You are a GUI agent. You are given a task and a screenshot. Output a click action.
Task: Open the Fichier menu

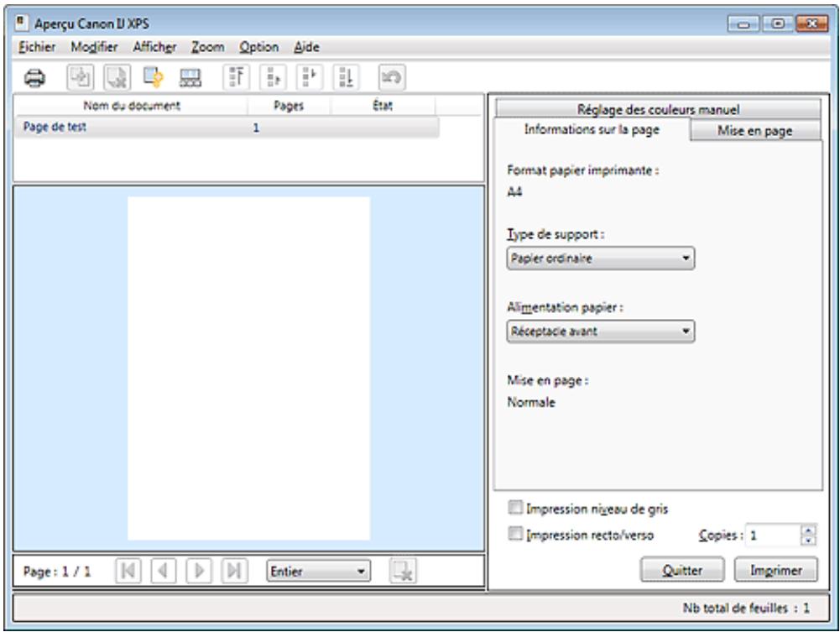pyautogui.click(x=35, y=47)
